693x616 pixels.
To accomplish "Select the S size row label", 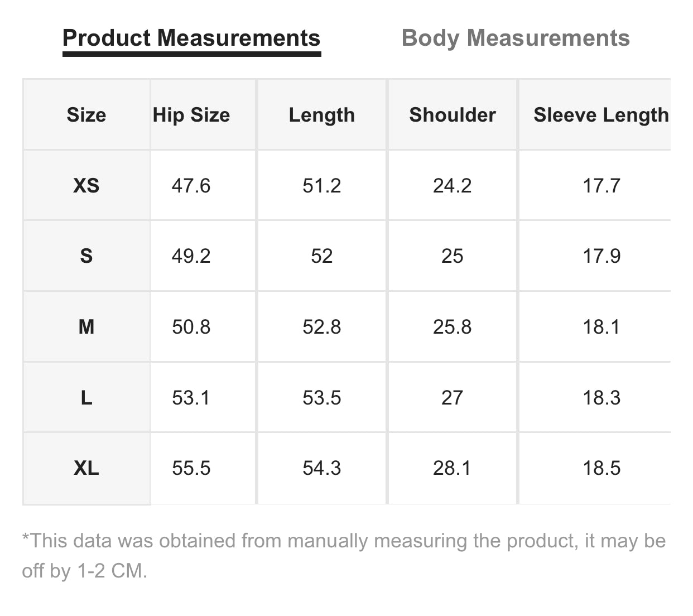I will (x=86, y=256).
